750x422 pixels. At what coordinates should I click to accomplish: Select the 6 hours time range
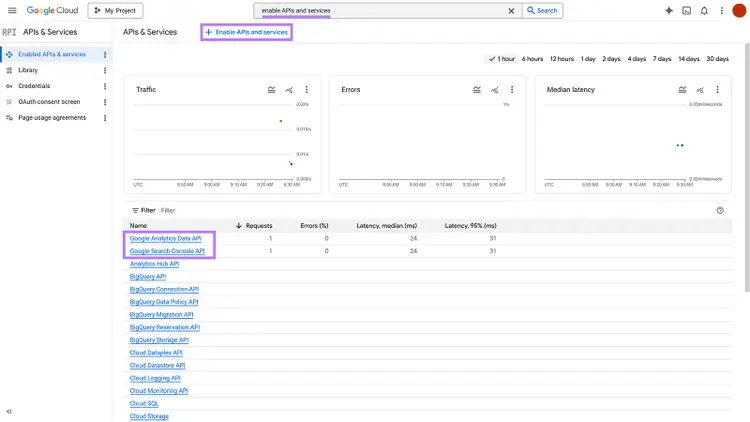point(532,59)
